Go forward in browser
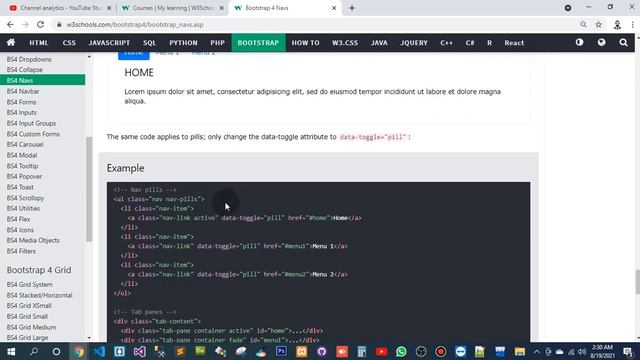 click(25, 24)
